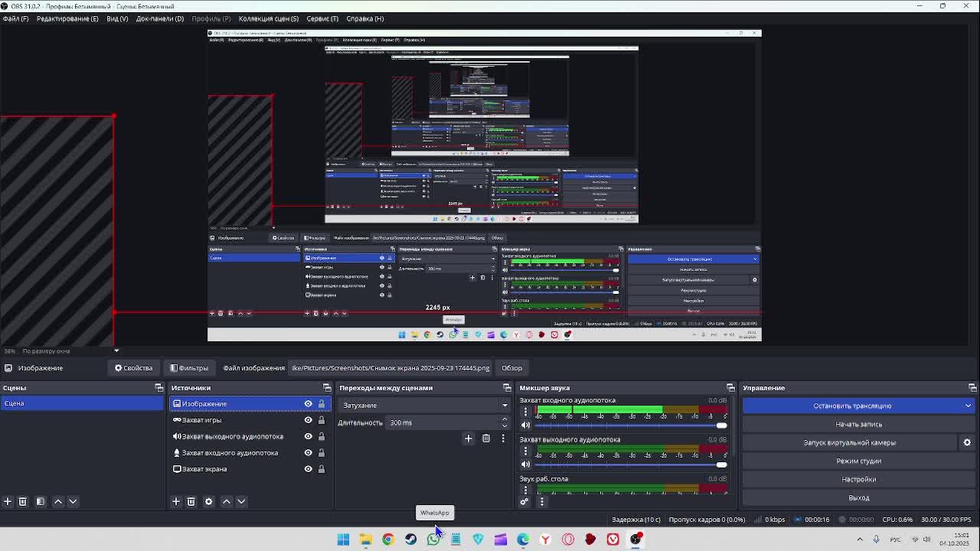Open the Редактирование menu
This screenshot has width=980, height=551.
[x=67, y=18]
